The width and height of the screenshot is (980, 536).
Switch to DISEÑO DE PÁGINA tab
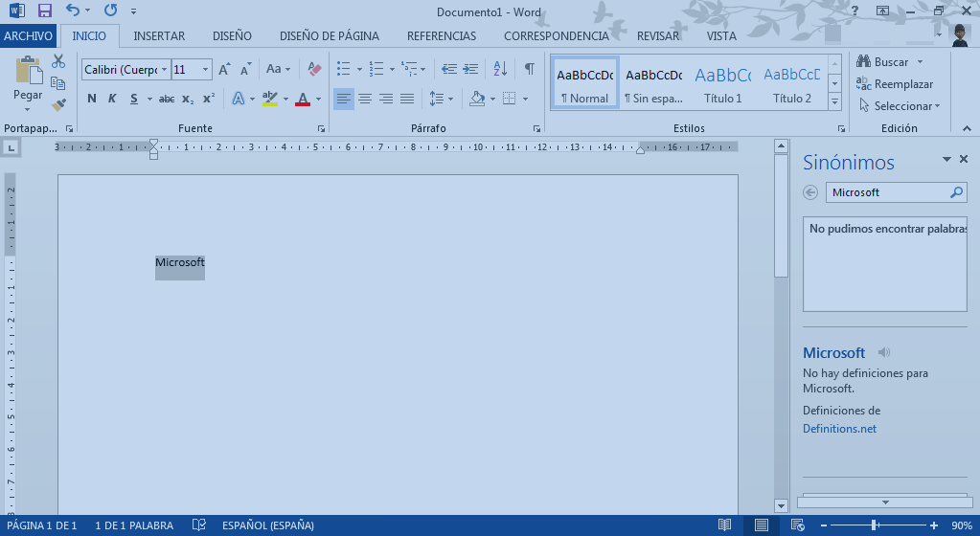click(x=330, y=36)
